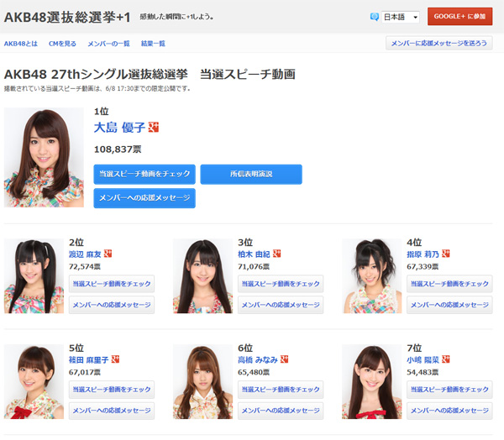Click Google+ icon beside 渡辺 麻友
Viewport: 504px width, 440px height.
pos(108,254)
